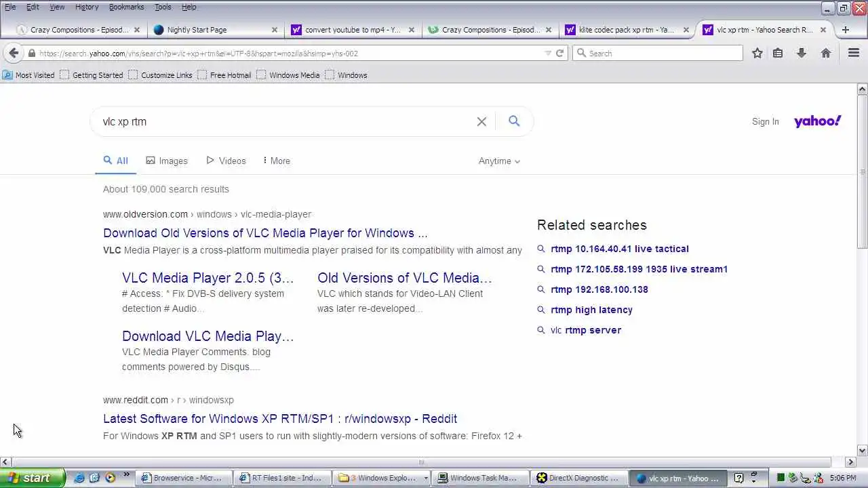Clear the Yahoo search box with X
868x488 pixels.
(481, 121)
